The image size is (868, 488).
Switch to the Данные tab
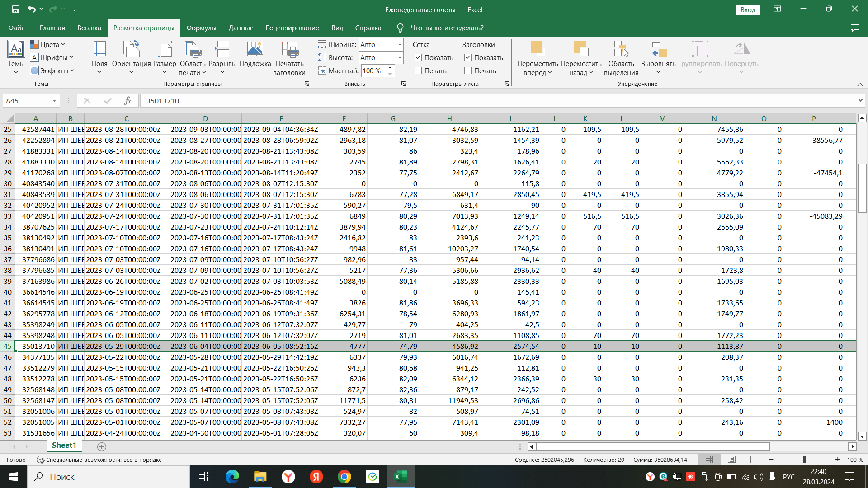[x=241, y=28]
